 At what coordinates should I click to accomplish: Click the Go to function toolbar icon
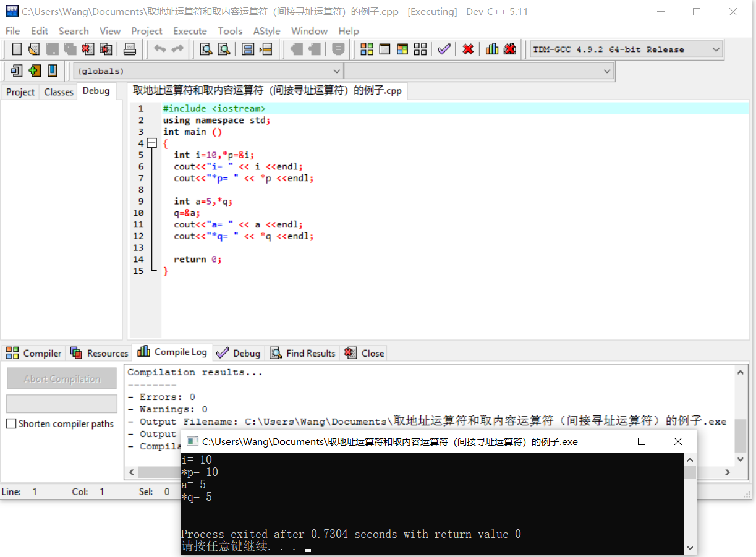point(248,49)
